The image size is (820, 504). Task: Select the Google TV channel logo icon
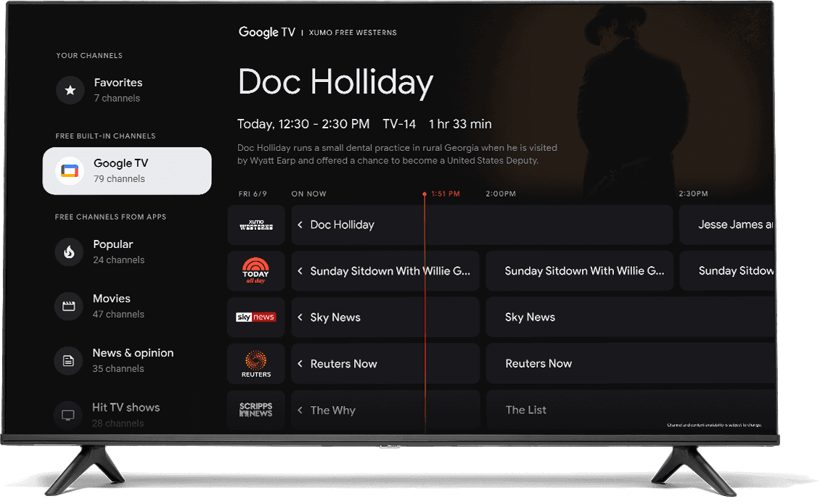(70, 171)
